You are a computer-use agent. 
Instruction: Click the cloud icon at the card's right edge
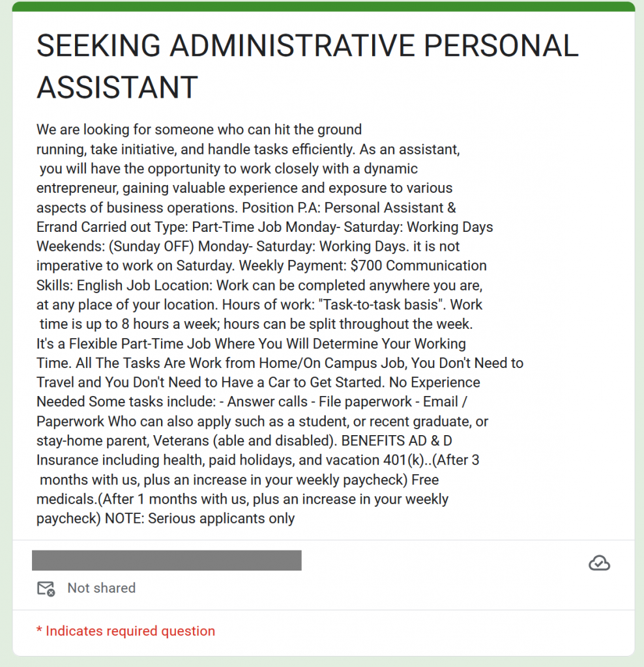600,563
